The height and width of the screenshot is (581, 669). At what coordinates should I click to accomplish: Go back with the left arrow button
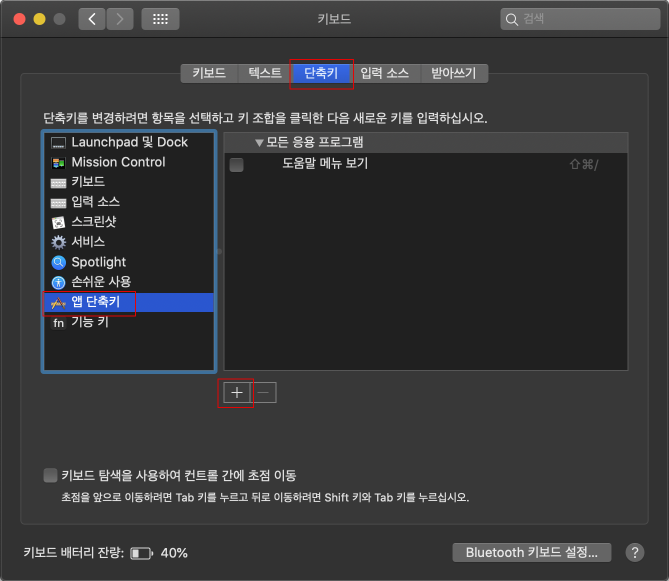point(92,19)
